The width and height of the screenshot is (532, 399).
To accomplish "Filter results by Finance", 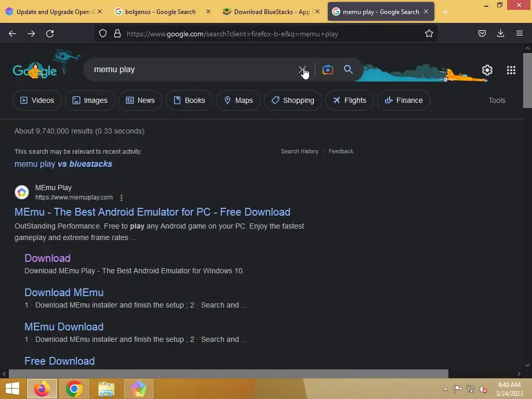I will pyautogui.click(x=404, y=100).
